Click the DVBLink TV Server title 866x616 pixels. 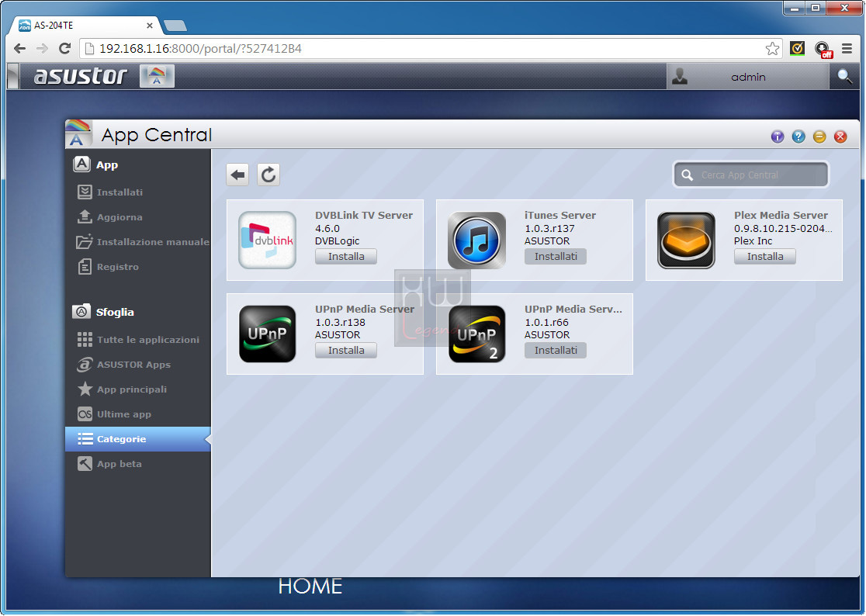[364, 215]
